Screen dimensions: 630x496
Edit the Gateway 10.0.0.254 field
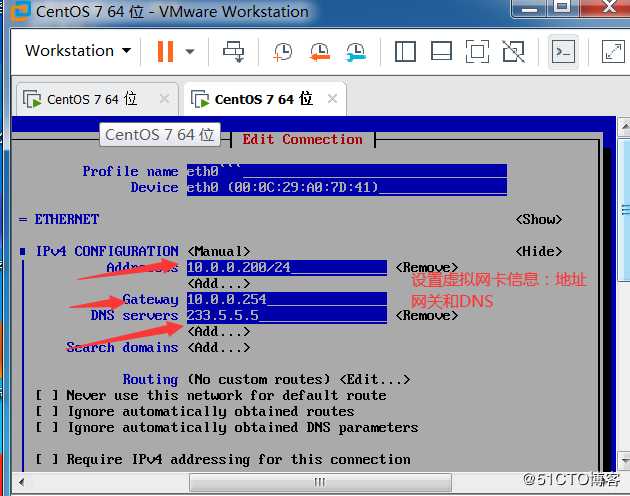287,299
